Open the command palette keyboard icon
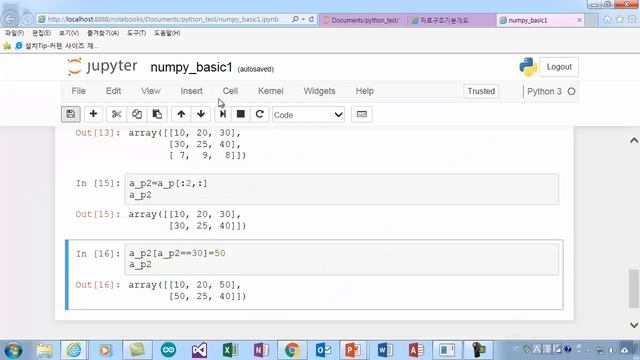This screenshot has height=360, width=640. (x=362, y=114)
